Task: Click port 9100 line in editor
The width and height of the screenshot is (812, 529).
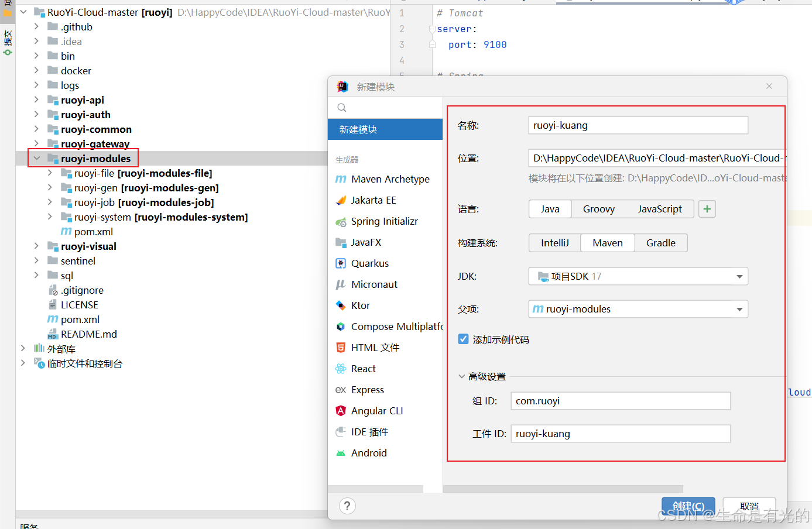Action: pyautogui.click(x=477, y=44)
